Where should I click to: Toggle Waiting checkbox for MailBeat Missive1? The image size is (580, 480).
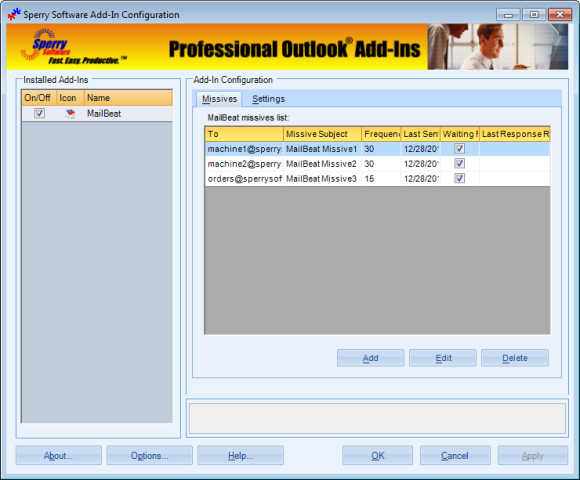(x=459, y=149)
